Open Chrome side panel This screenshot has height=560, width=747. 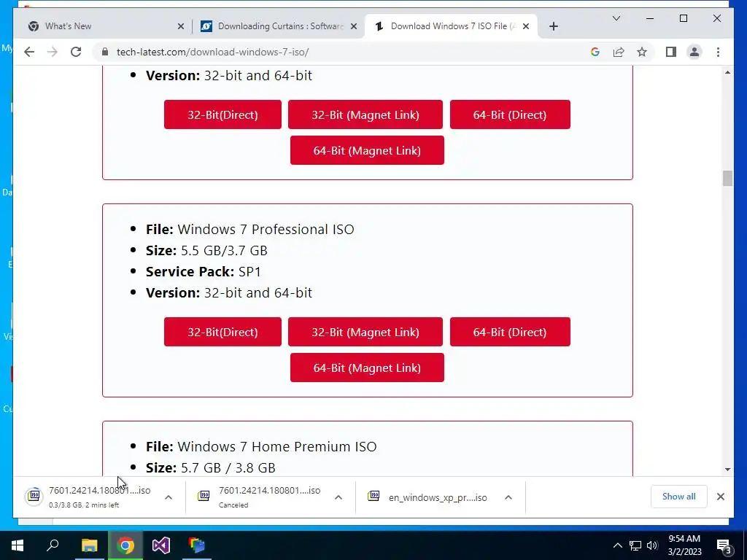pos(671,52)
